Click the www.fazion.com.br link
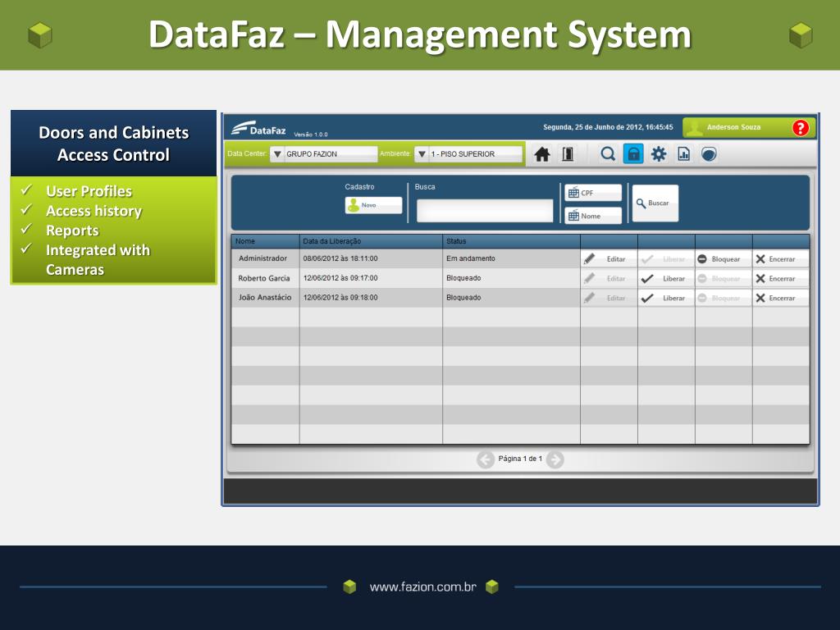 click(422, 587)
